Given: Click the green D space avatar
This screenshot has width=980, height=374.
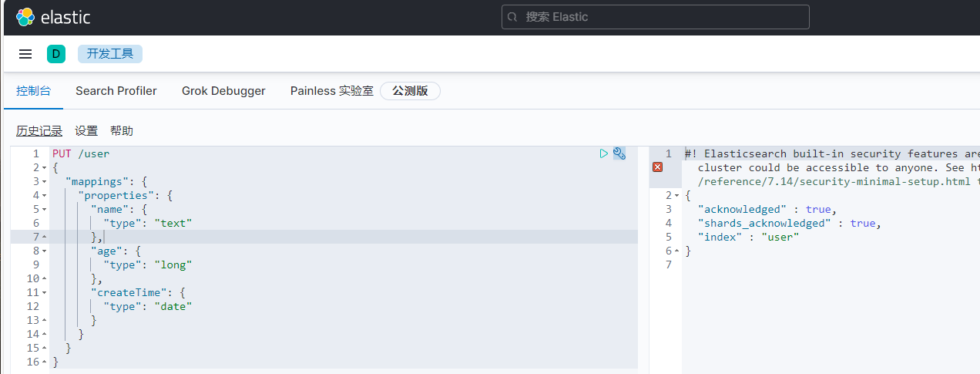Looking at the screenshot, I should tap(56, 54).
